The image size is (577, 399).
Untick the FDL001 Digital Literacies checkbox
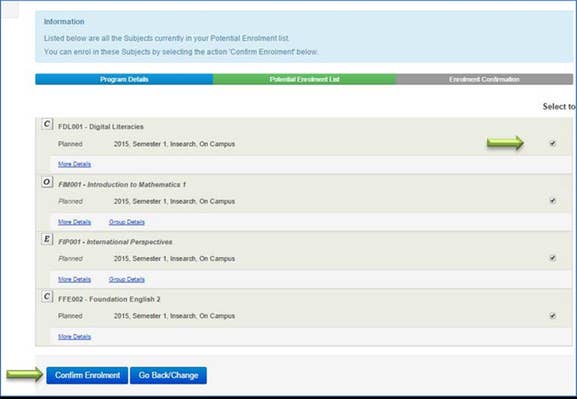[553, 143]
